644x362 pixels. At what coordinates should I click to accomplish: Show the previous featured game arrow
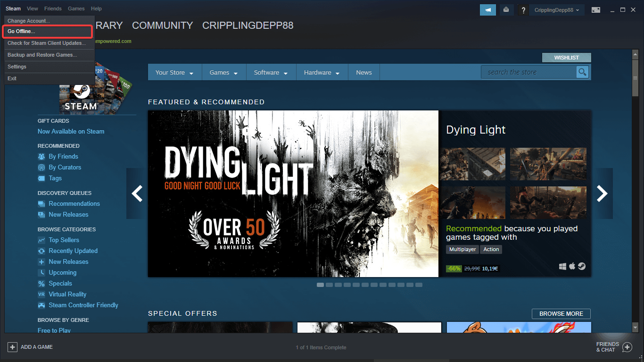pos(137,194)
